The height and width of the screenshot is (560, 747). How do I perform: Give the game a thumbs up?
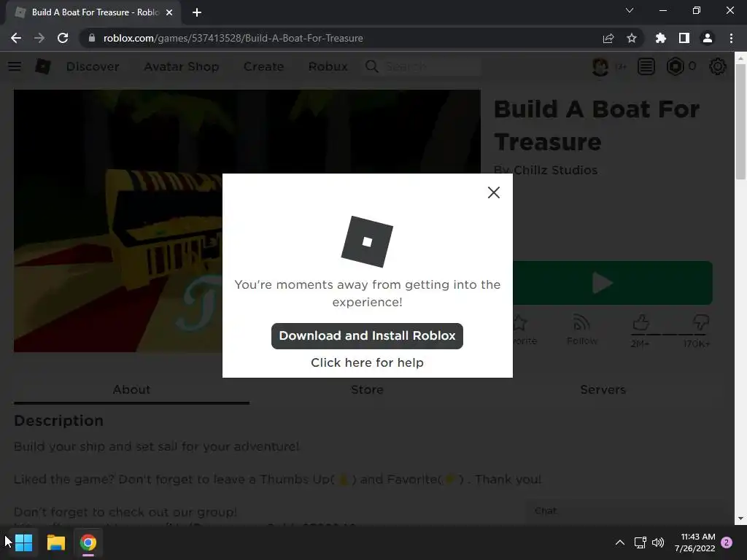[640, 323]
